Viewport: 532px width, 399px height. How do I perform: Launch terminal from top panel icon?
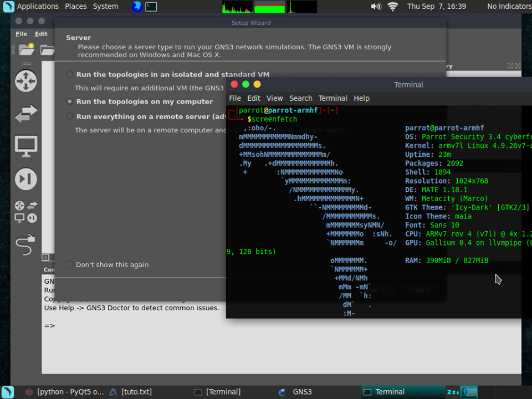tap(151, 7)
